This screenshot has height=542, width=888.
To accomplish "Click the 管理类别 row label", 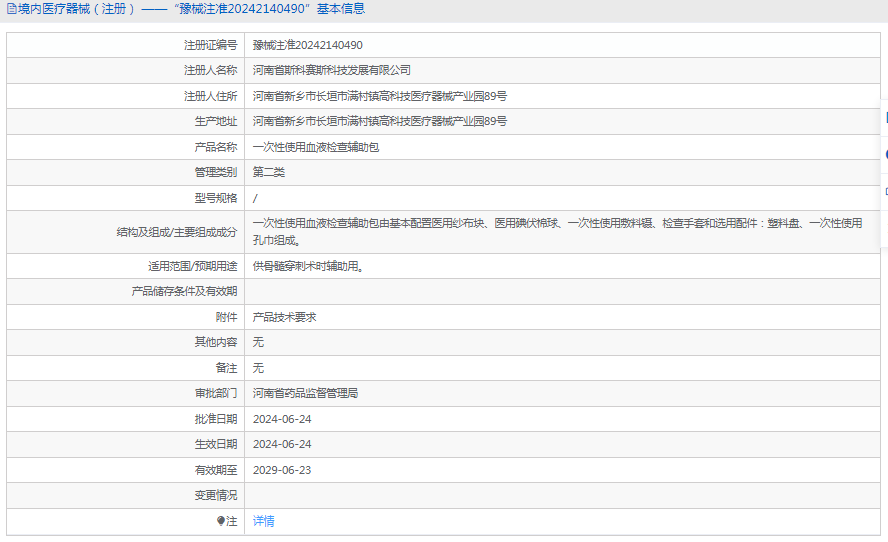I will pyautogui.click(x=216, y=172).
